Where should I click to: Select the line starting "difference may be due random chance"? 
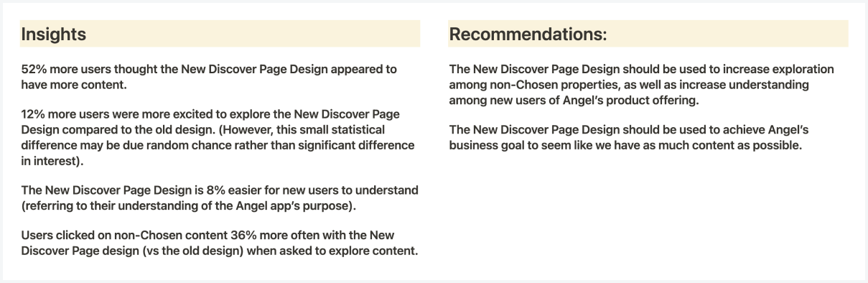[218, 144]
